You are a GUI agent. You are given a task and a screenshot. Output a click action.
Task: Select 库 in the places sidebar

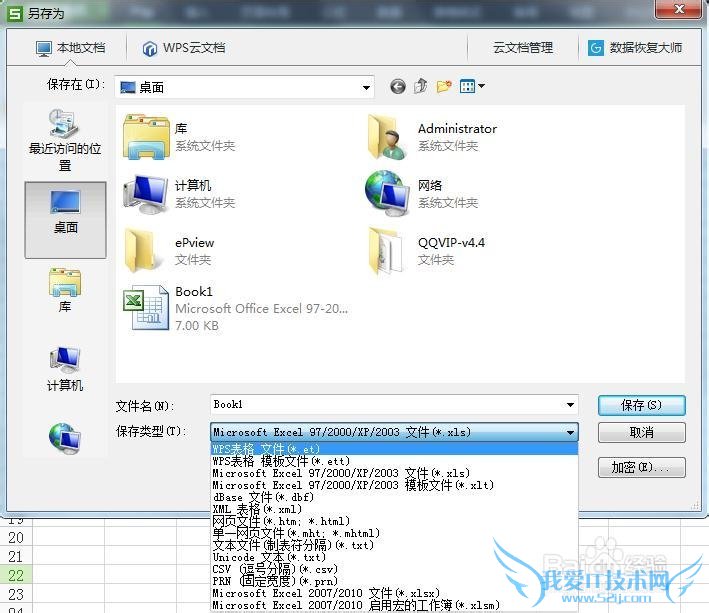(65, 290)
